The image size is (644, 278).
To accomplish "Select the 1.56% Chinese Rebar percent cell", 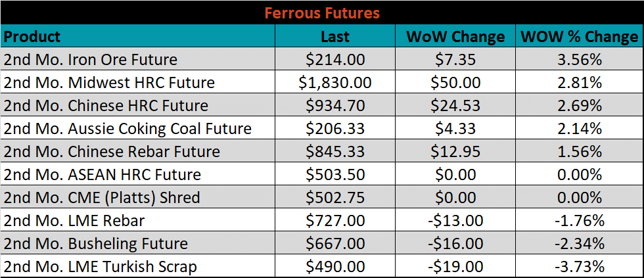I will (580, 151).
